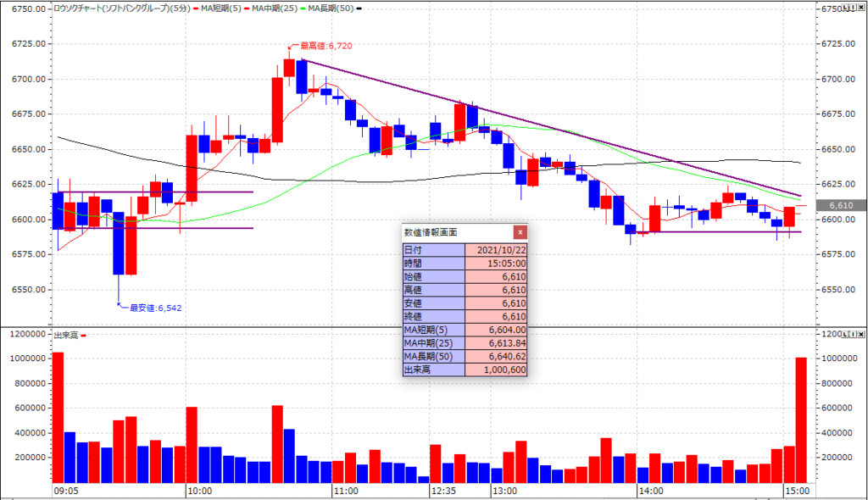Screen dimensions: 868x500
Task: Click the 出来高 value 1,000,600
Action: click(496, 369)
